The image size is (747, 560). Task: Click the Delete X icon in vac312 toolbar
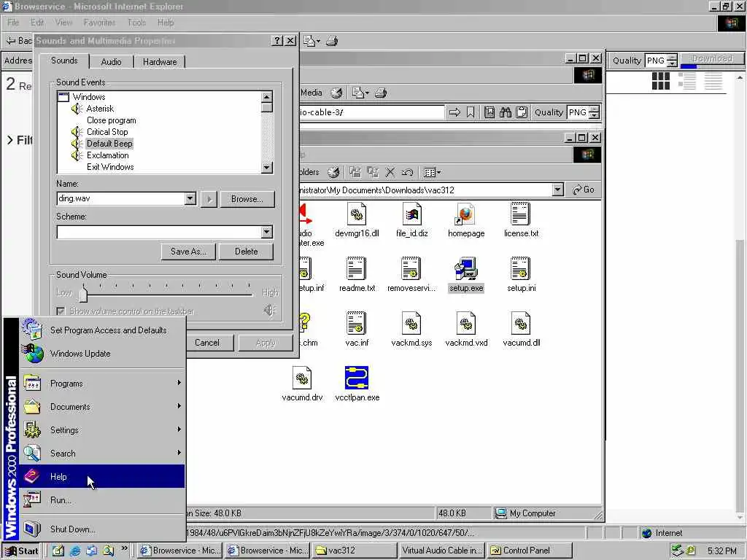pos(390,172)
